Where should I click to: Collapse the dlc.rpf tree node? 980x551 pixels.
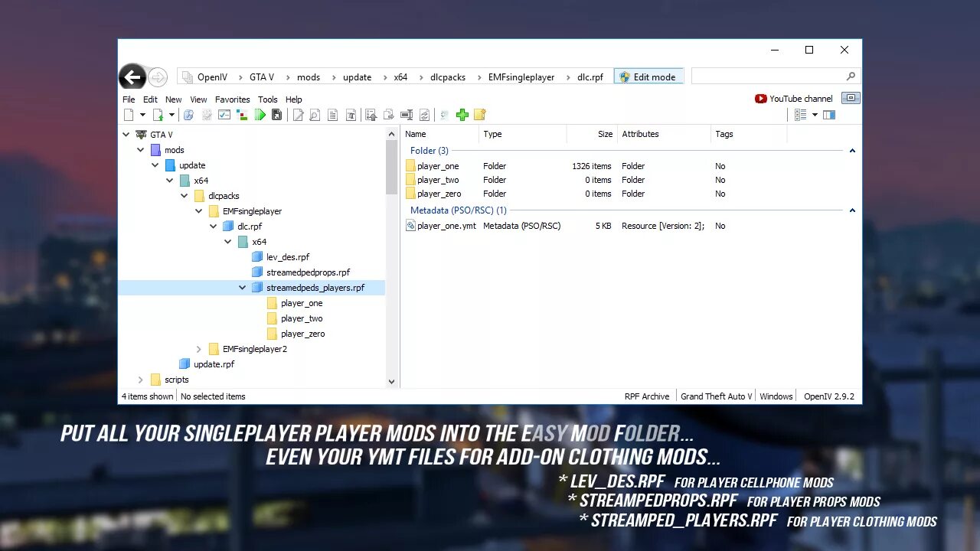tap(214, 227)
